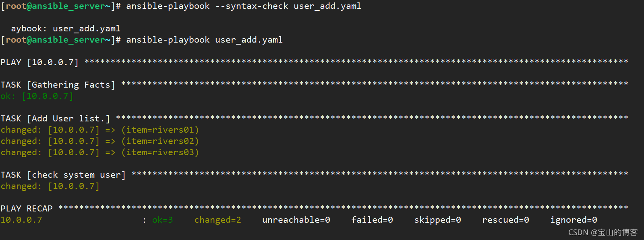Click the changed item=rivers03 line
Screen dimensions: 644x240
click(100, 152)
